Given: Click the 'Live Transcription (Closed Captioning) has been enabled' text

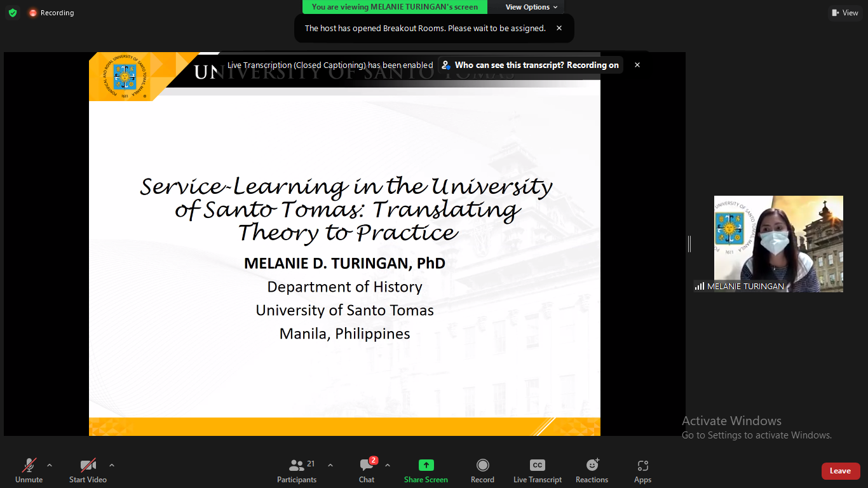Looking at the screenshot, I should [330, 65].
